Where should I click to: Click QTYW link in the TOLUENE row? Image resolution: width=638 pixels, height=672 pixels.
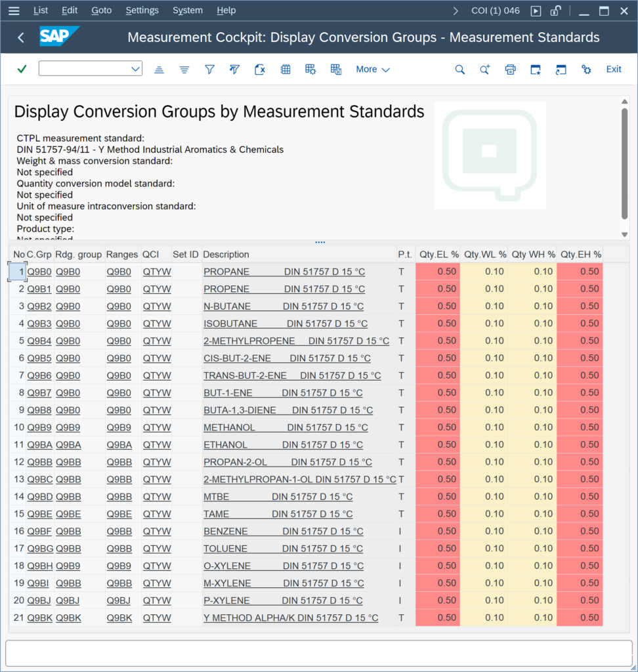click(157, 549)
